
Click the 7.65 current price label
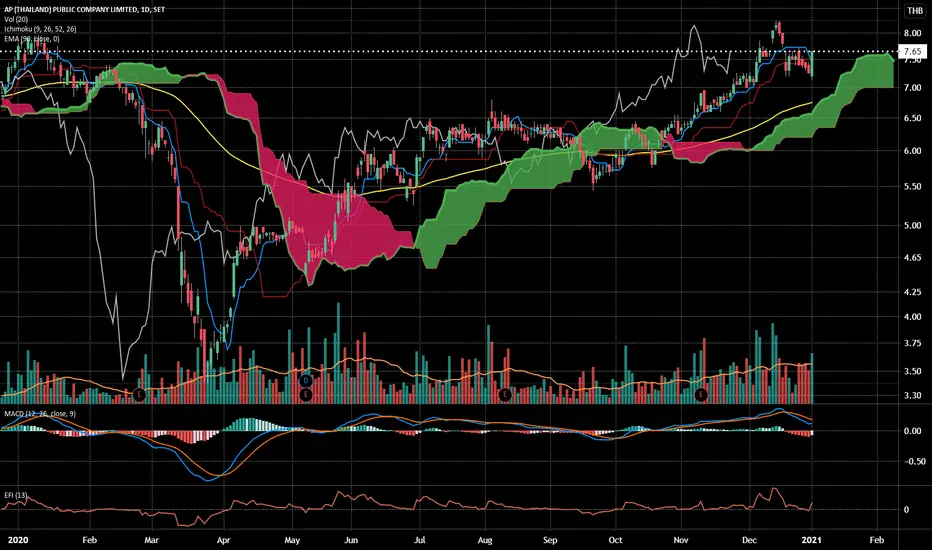pos(913,52)
